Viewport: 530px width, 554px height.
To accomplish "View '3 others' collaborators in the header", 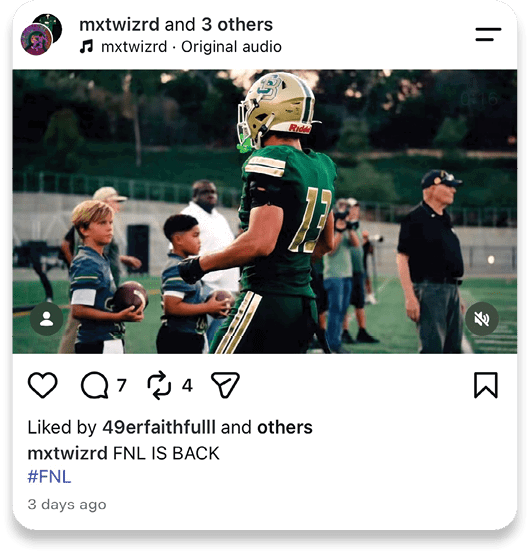I will point(237,25).
